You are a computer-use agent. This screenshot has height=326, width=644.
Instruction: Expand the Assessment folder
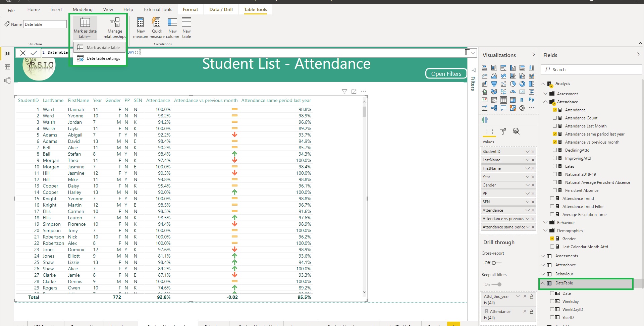click(545, 94)
